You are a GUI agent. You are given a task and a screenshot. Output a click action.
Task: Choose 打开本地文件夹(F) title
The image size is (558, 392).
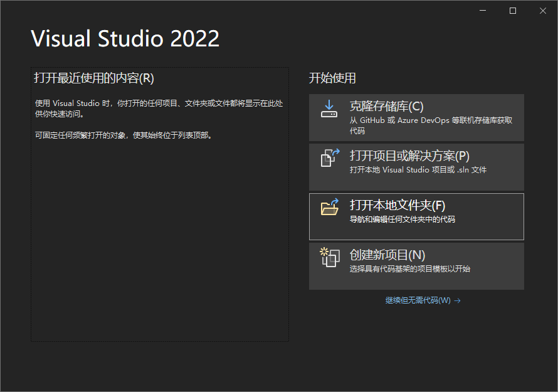[397, 206]
